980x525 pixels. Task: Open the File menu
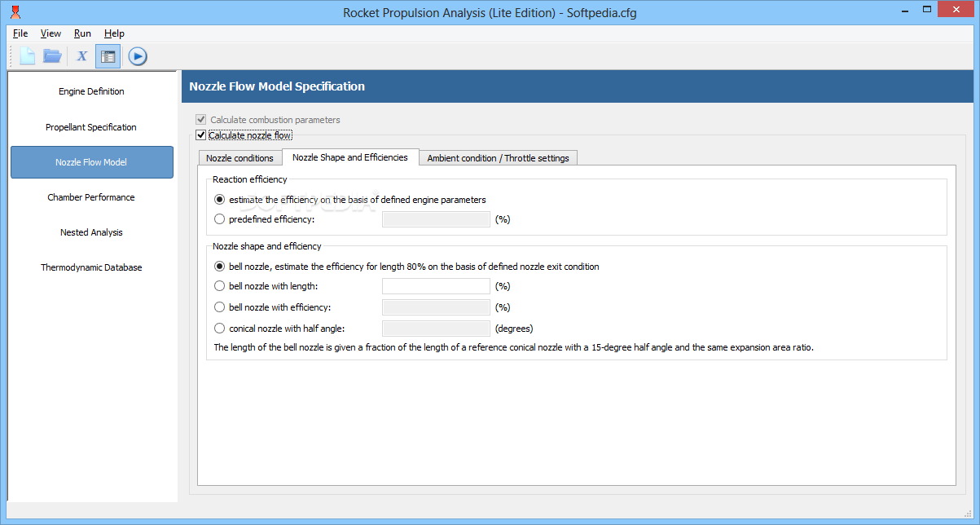[20, 33]
